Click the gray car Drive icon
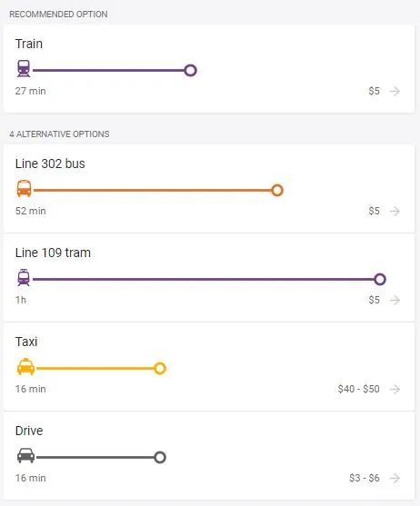The width and height of the screenshot is (420, 506). tap(25, 456)
